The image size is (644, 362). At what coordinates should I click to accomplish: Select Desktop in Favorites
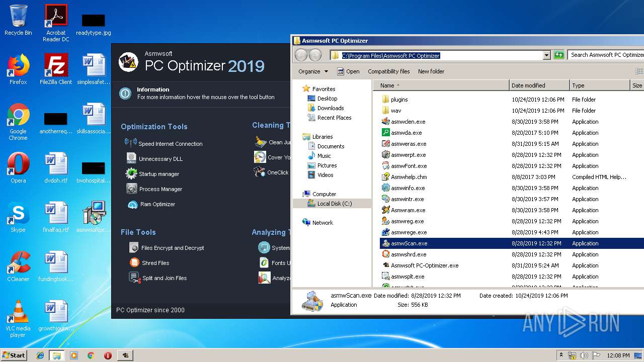(327, 99)
